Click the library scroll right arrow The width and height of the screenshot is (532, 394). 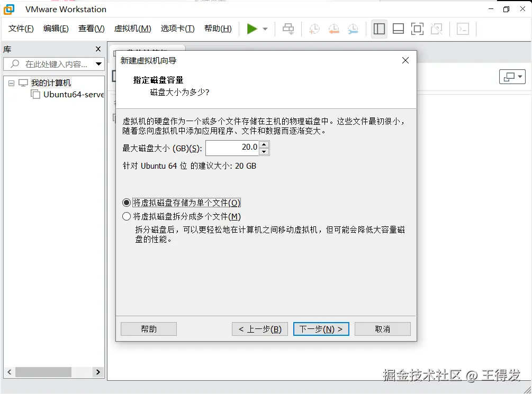pos(98,372)
